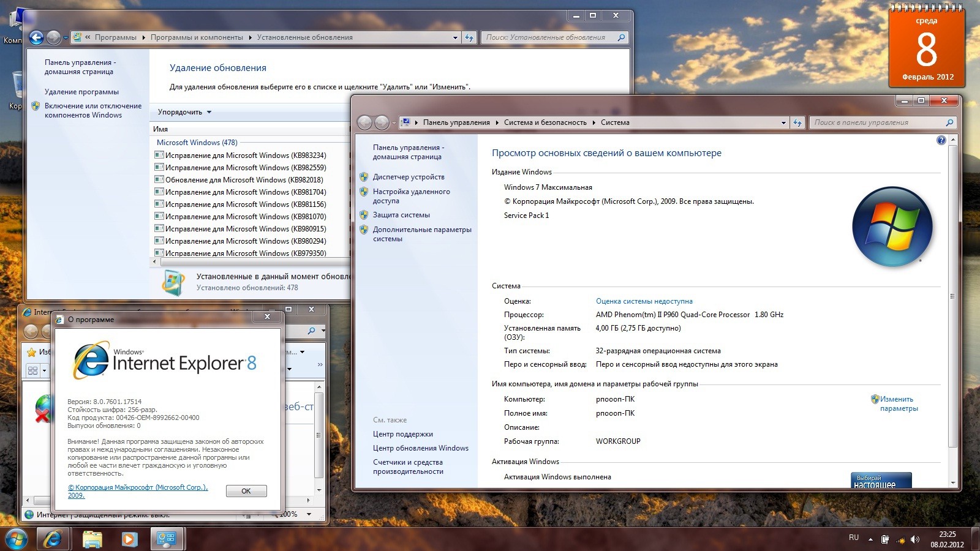Click the tray volume speaker icon
The height and width of the screenshot is (551, 980).
click(915, 539)
